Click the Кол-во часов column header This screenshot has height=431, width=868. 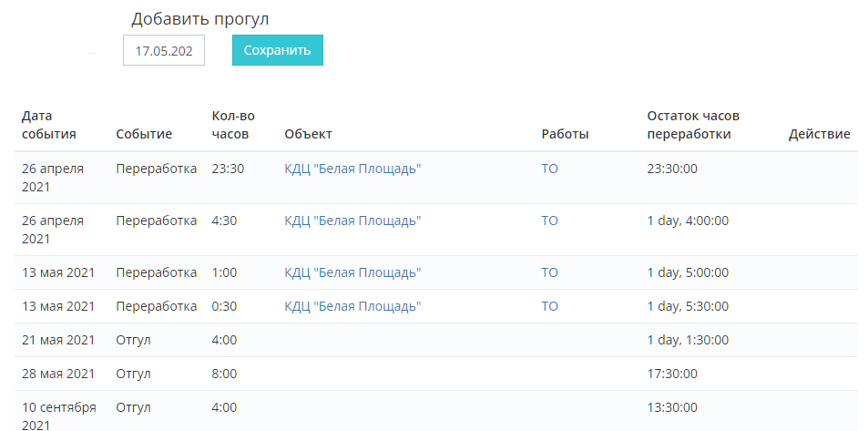[x=233, y=125]
